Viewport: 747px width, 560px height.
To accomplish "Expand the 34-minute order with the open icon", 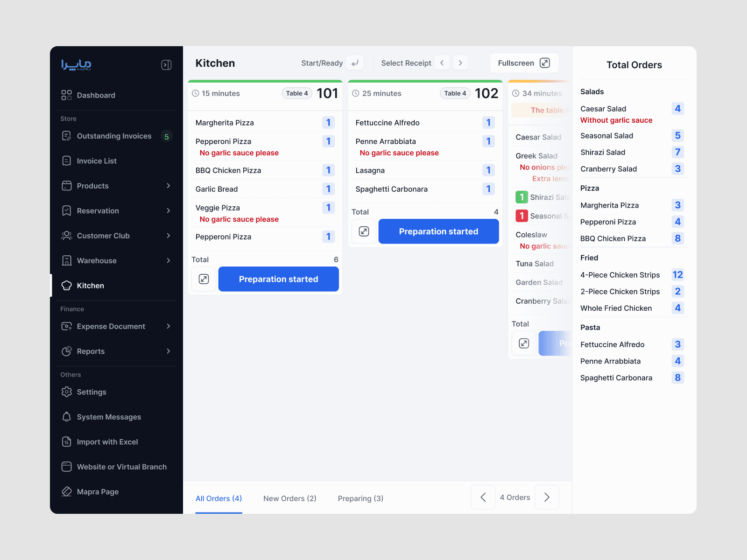I will click(524, 343).
